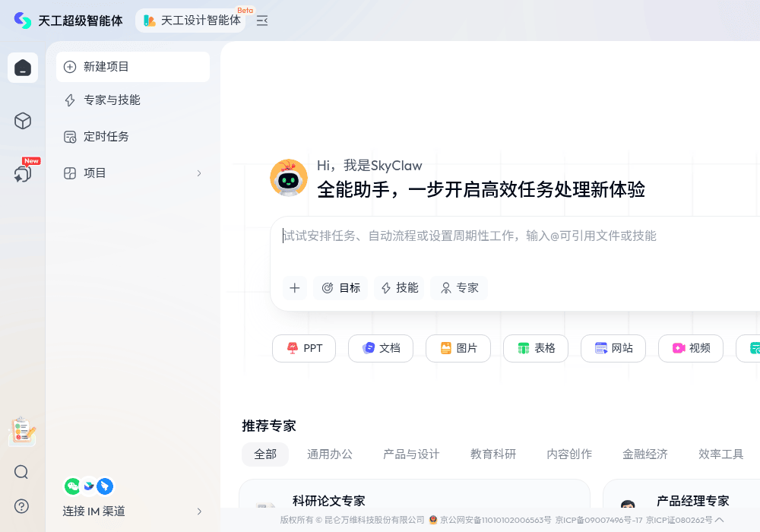
Task: Choose the 表格 quick action
Action: click(x=536, y=348)
